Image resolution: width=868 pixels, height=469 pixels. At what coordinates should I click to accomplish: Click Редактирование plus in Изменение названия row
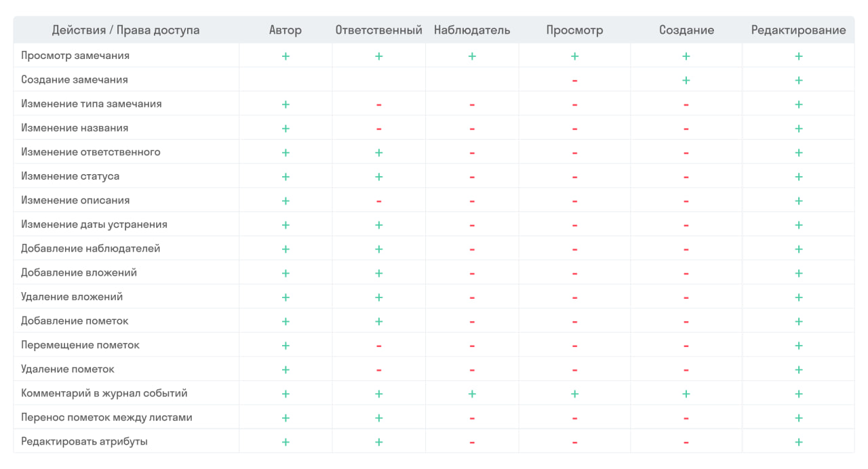pos(798,129)
